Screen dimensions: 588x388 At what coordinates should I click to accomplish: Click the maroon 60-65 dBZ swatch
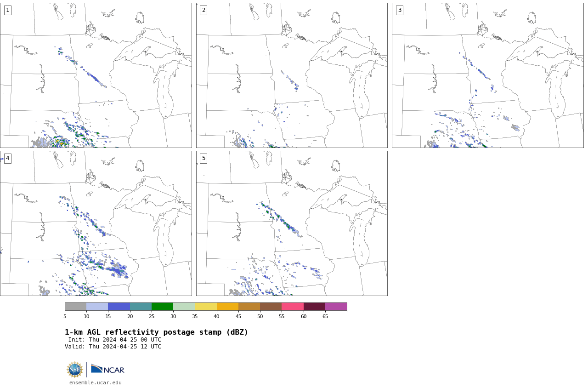(314, 307)
